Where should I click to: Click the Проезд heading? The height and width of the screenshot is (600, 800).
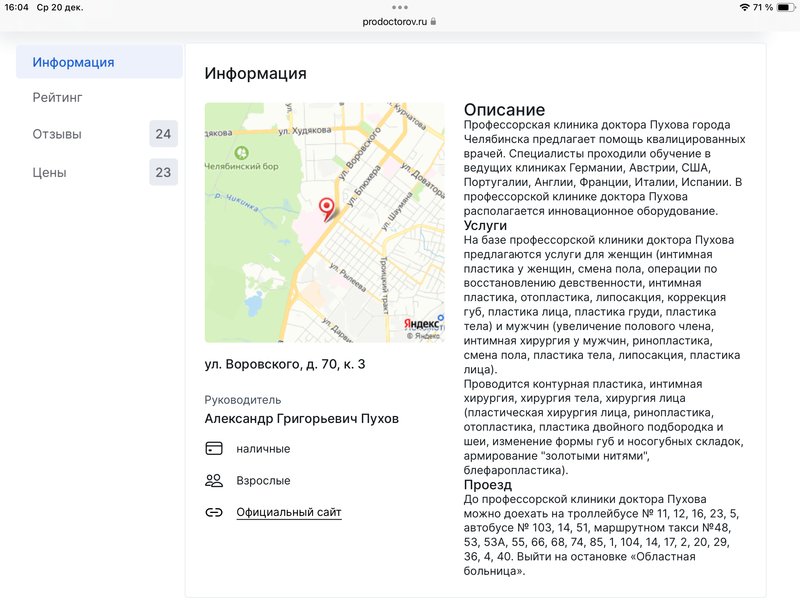(x=488, y=484)
